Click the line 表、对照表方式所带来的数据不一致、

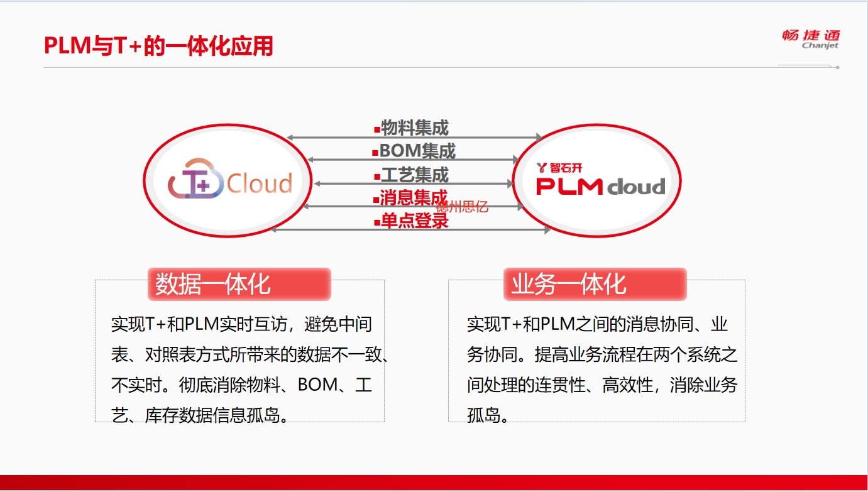point(250,354)
